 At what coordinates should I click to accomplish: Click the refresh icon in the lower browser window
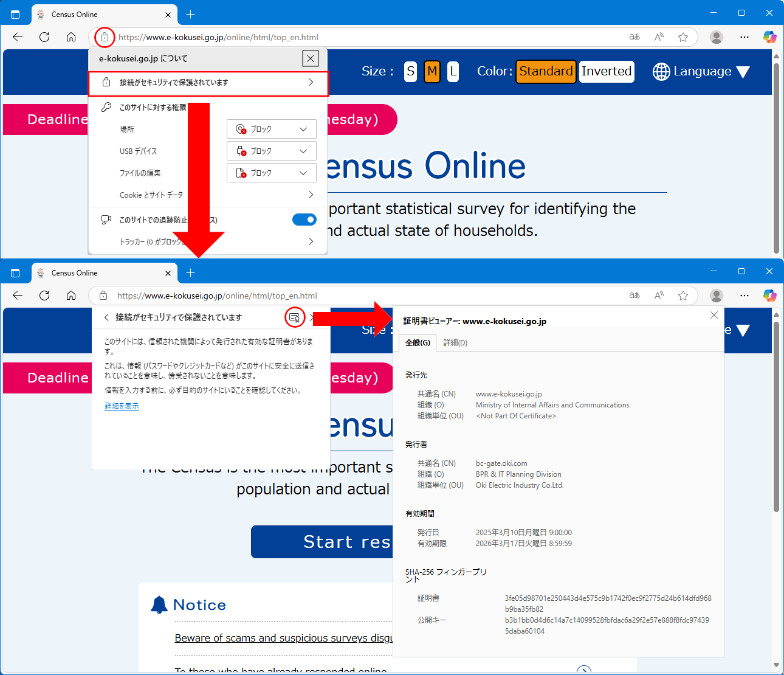click(44, 296)
